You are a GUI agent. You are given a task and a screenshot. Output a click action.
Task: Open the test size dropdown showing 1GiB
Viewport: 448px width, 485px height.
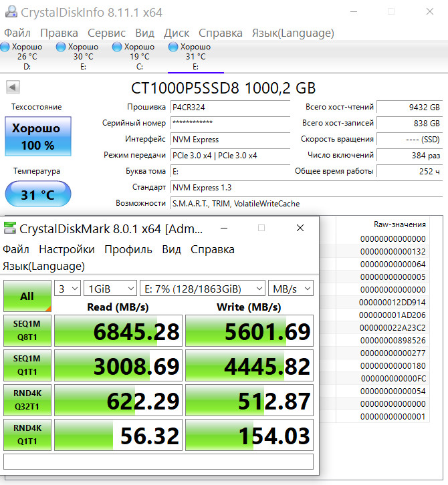tap(110, 289)
